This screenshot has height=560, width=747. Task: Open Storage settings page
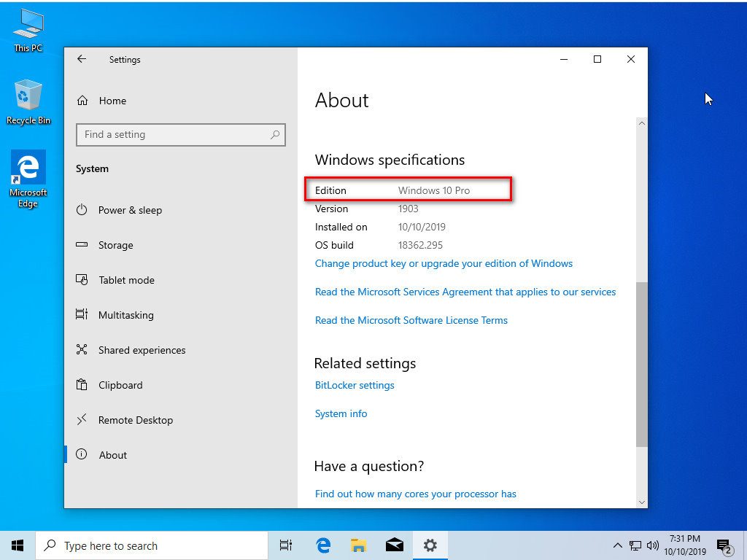[105, 245]
